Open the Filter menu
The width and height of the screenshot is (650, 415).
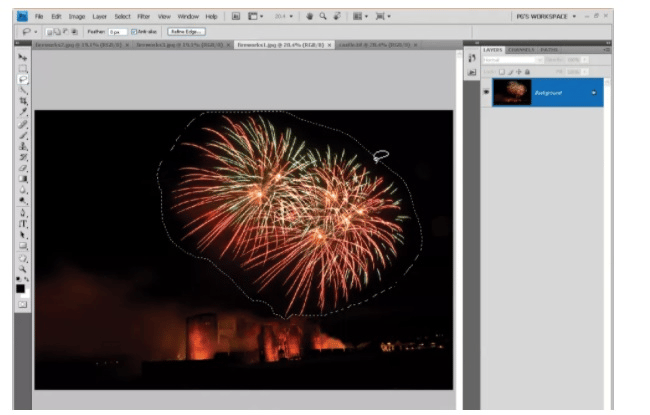pyautogui.click(x=143, y=17)
